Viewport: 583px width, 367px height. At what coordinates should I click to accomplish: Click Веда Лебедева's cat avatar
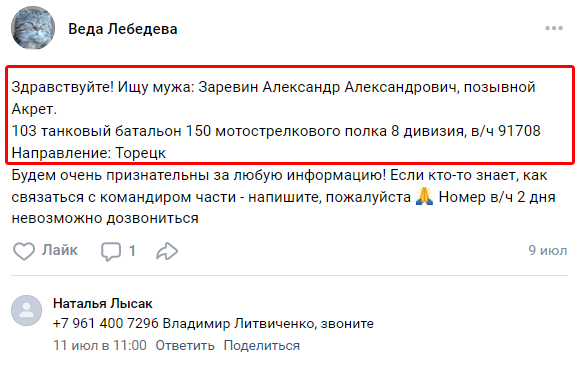click(33, 28)
